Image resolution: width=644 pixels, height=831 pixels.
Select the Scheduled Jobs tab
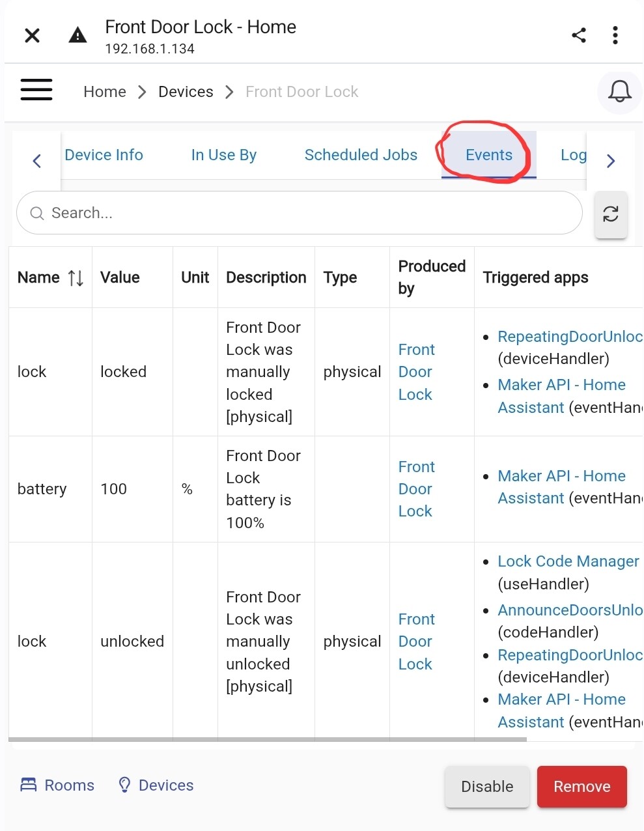click(361, 155)
